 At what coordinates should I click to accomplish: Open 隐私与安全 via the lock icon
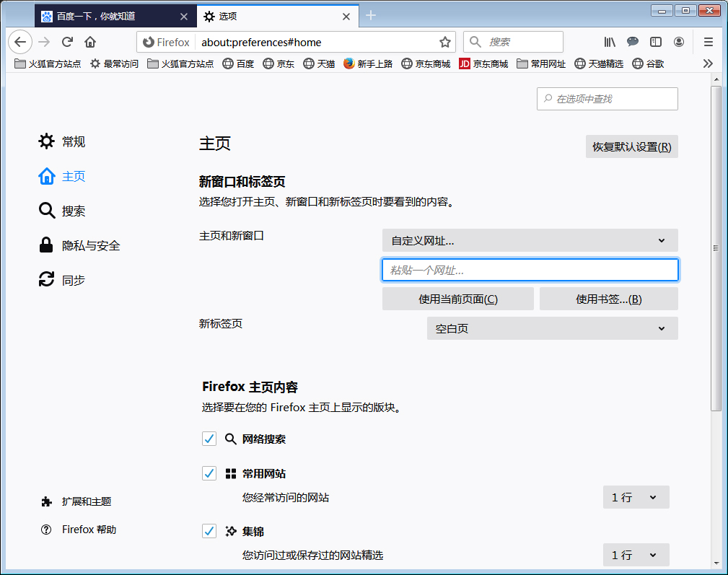click(x=45, y=245)
